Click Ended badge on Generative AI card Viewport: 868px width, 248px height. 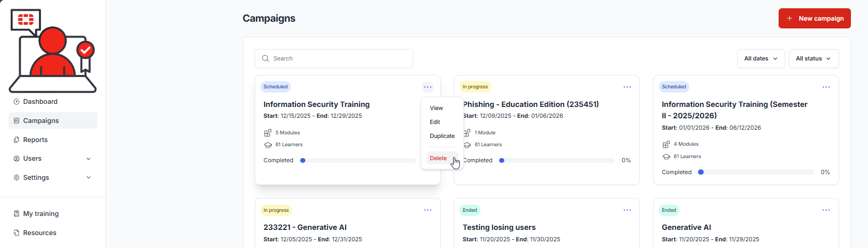(669, 210)
